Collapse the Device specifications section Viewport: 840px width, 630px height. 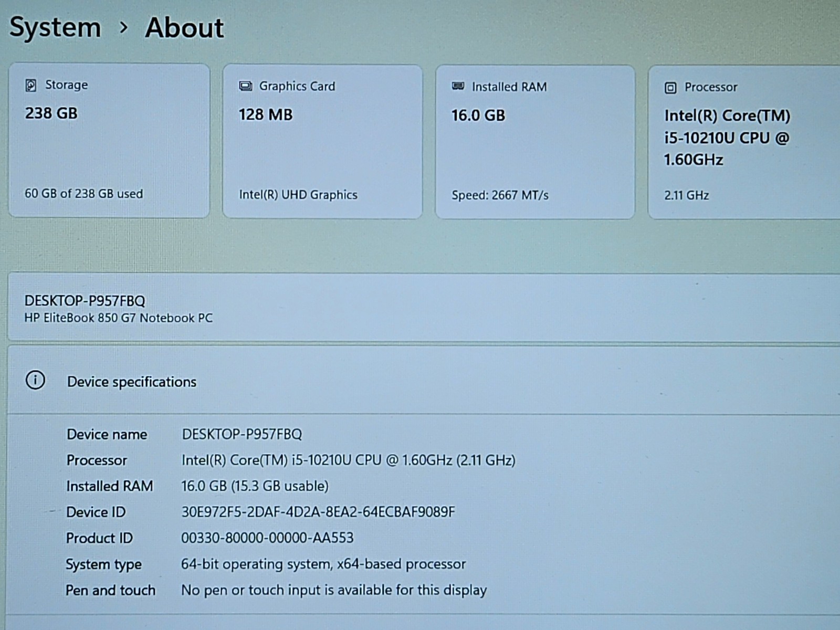pos(424,381)
